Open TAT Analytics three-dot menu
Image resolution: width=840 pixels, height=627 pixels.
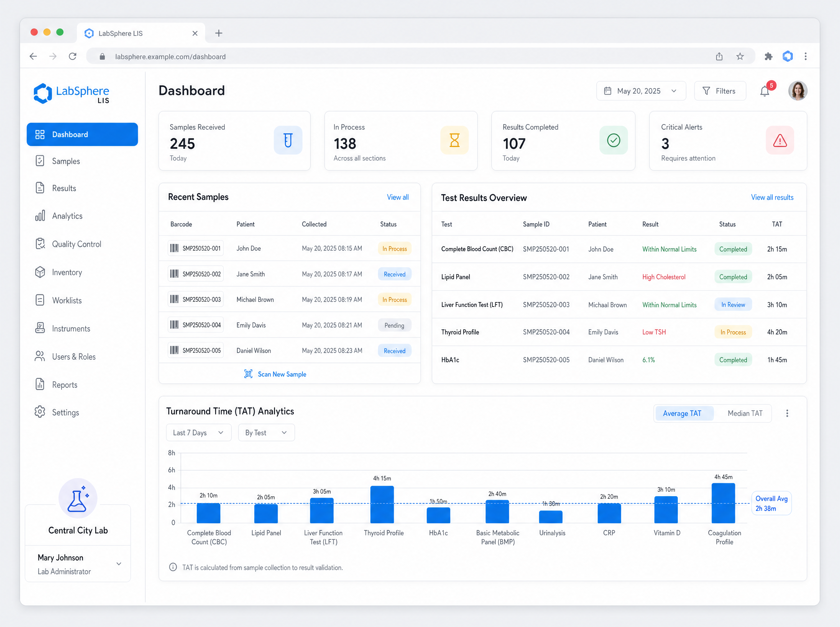pyautogui.click(x=787, y=413)
